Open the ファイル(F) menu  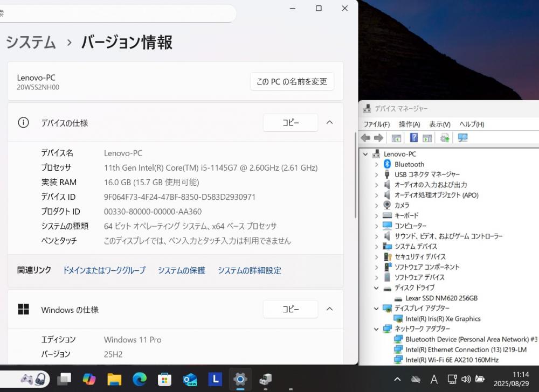point(377,124)
